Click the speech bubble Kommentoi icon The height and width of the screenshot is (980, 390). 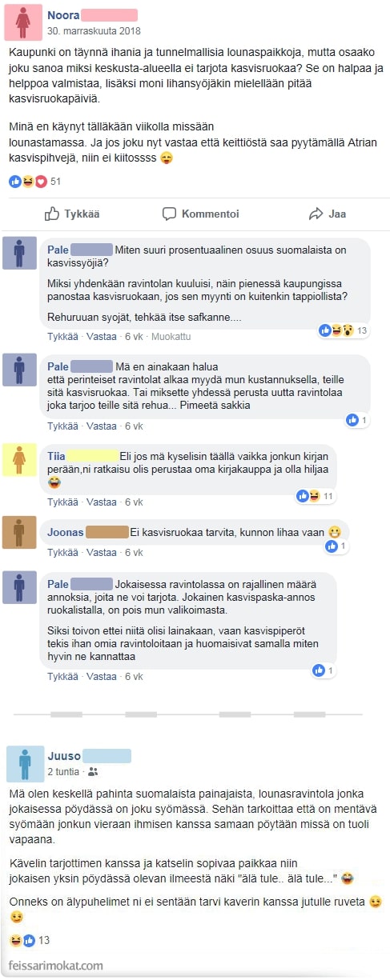pyautogui.click(x=169, y=214)
